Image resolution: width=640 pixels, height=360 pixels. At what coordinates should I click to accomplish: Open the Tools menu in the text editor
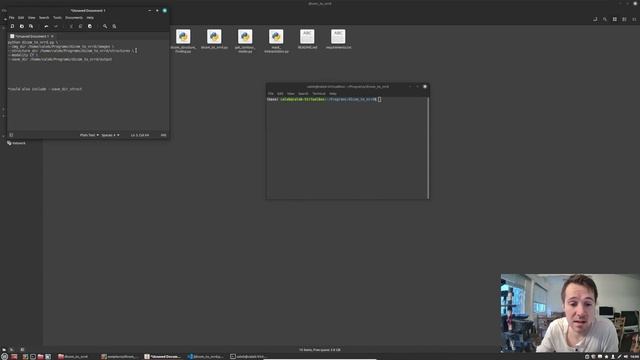pyautogui.click(x=57, y=18)
